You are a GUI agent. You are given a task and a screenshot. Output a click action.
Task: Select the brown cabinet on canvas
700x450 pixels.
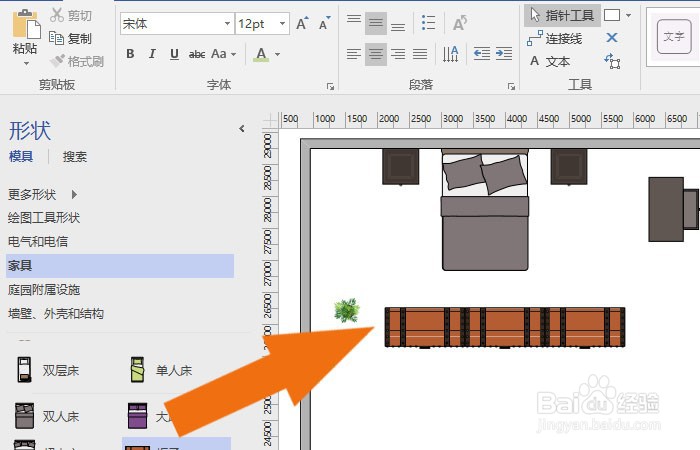(505, 327)
